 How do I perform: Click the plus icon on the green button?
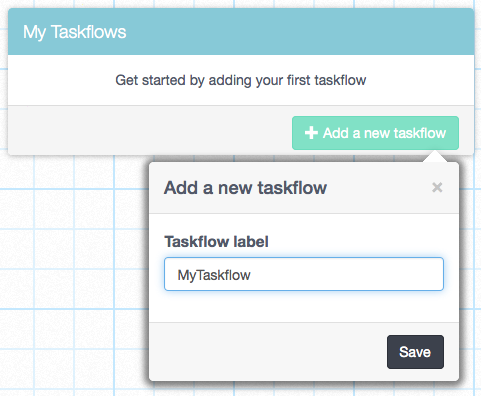311,133
